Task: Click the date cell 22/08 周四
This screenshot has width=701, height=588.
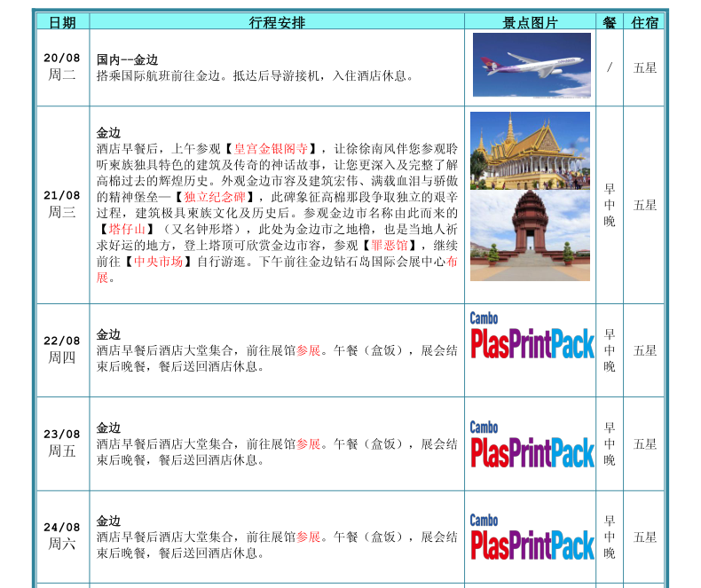Action: point(62,349)
